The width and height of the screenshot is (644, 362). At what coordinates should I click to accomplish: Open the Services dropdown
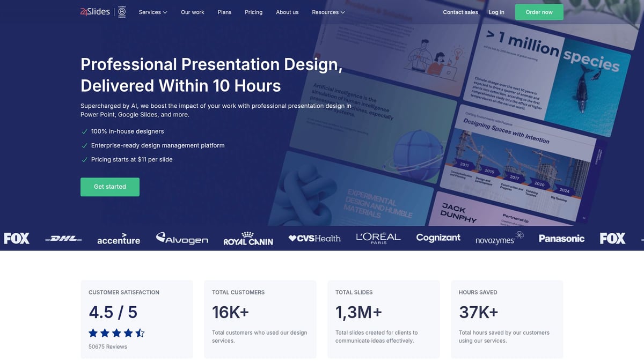tap(152, 12)
